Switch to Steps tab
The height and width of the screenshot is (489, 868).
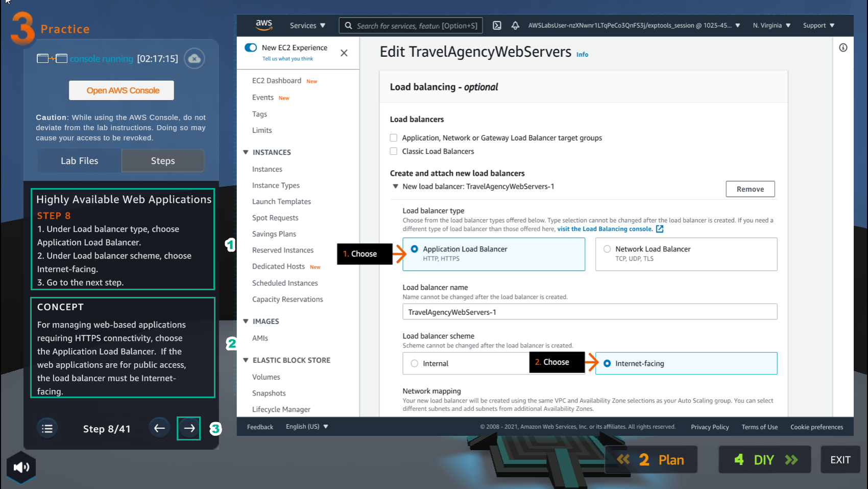163,160
